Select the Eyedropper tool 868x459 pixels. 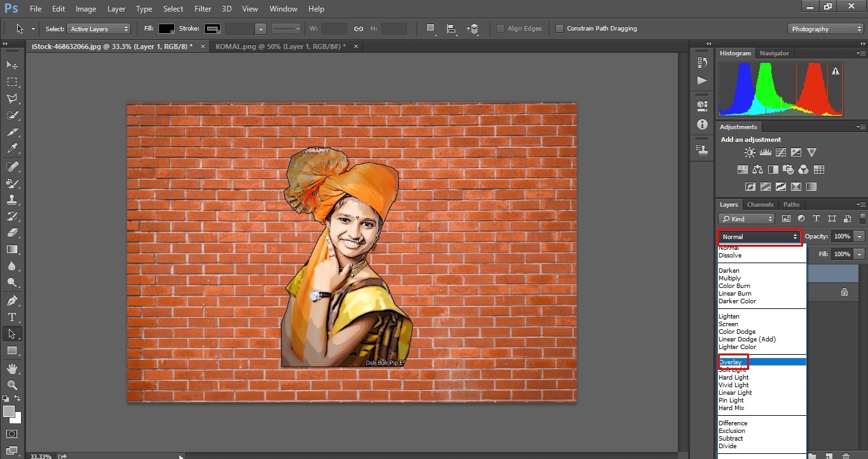12,149
